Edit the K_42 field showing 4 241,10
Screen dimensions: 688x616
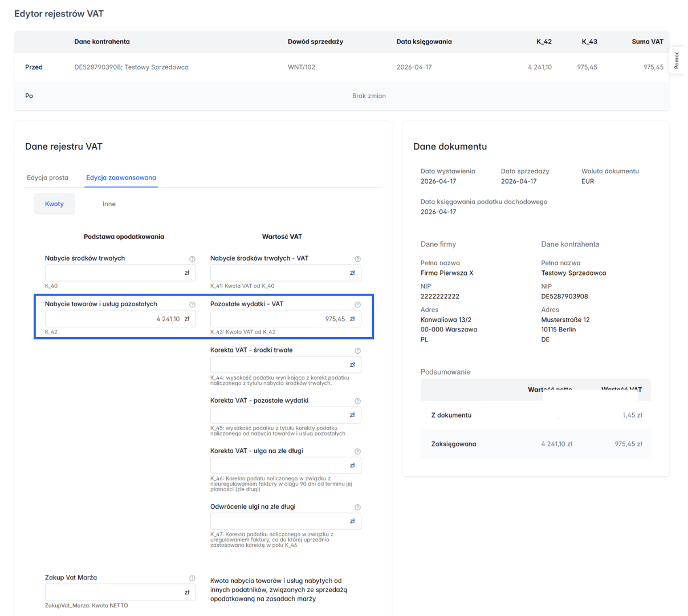pyautogui.click(x=114, y=319)
